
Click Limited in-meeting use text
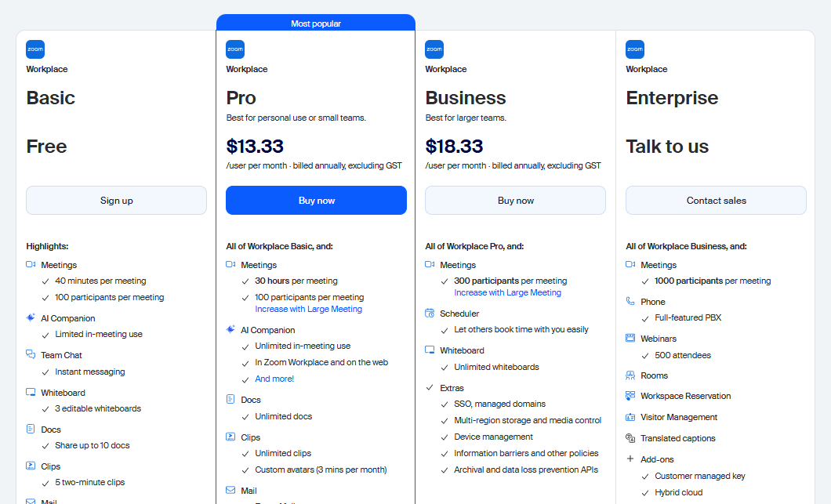99,335
